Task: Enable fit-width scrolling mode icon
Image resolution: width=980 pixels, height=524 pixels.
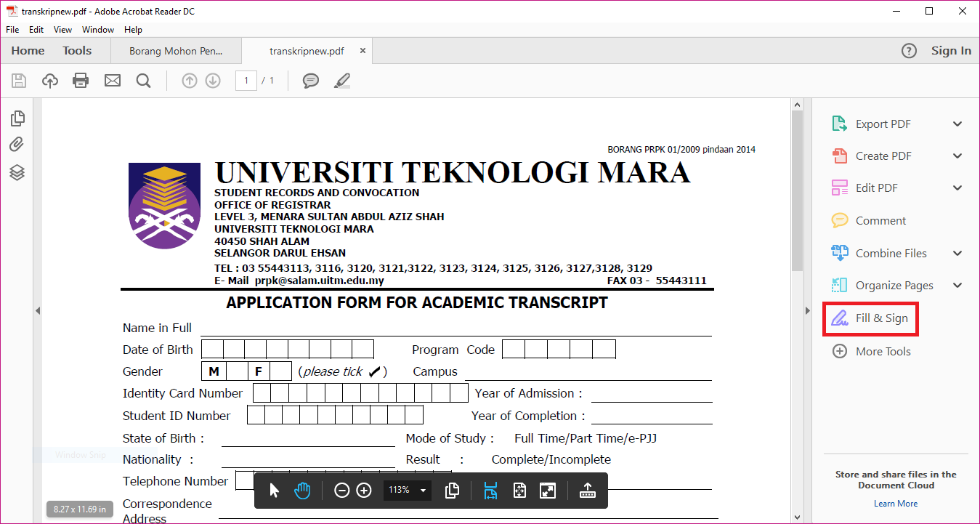Action: coord(490,491)
